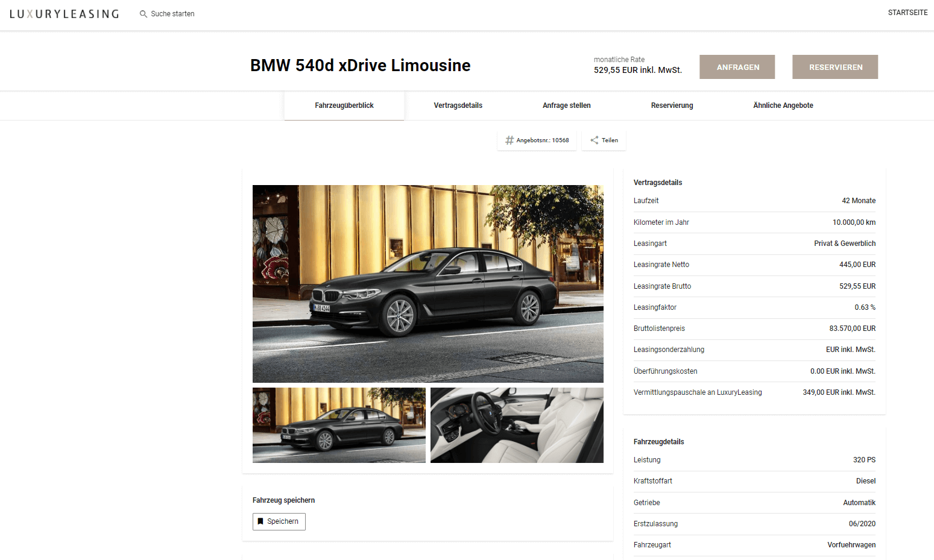
Task: Select the interior seats thumbnail image
Action: coord(517,426)
